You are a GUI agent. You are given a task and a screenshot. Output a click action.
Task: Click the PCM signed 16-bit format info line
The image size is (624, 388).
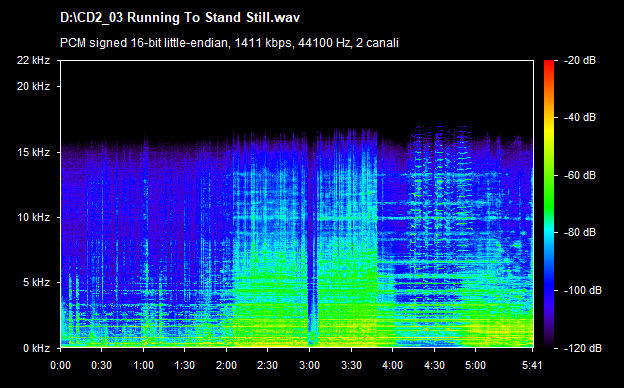click(229, 43)
